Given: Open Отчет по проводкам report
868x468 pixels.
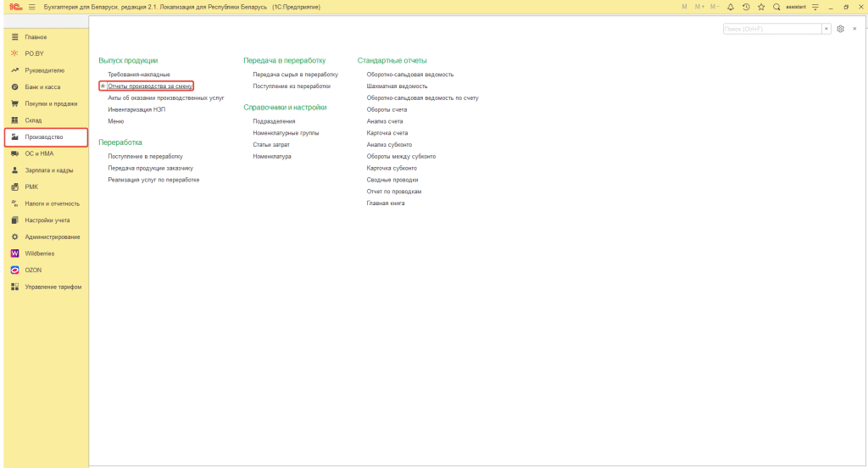Looking at the screenshot, I should pos(394,191).
